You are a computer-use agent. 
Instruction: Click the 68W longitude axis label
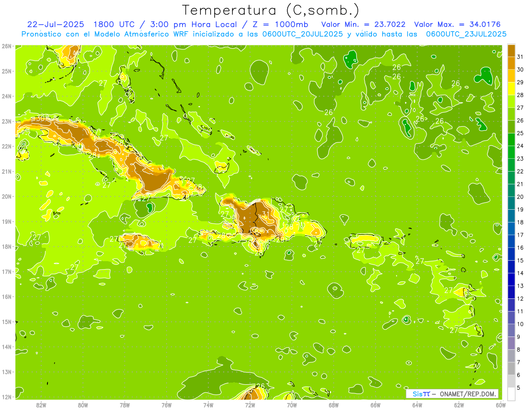click(334, 405)
